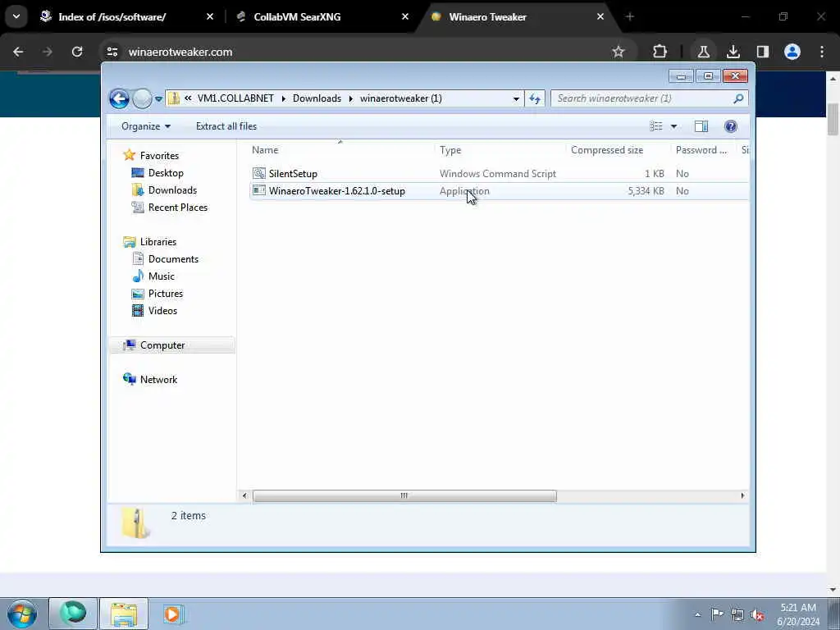Viewport: 840px width, 630px height.
Task: Switch to Index of /isos/software/ tab
Action: (112, 16)
